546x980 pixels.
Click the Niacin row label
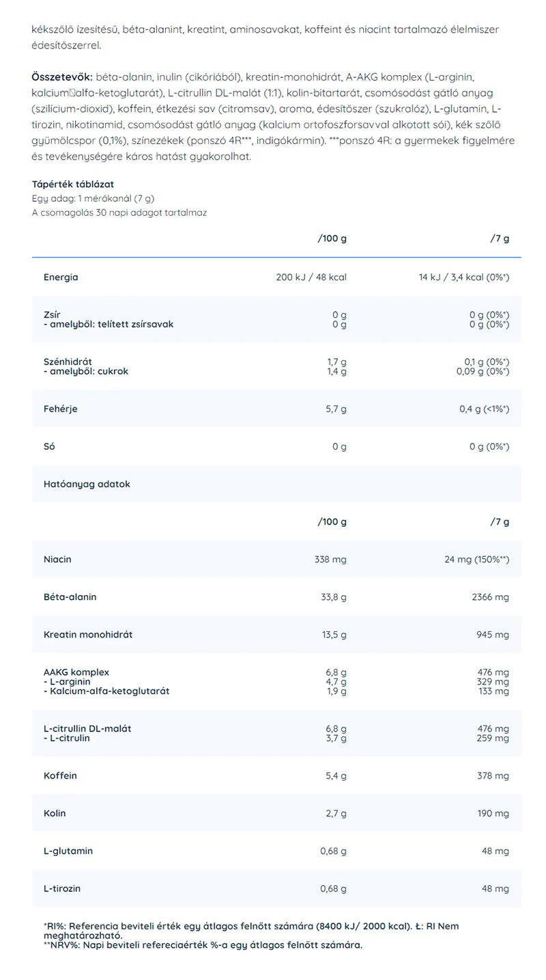(x=57, y=559)
